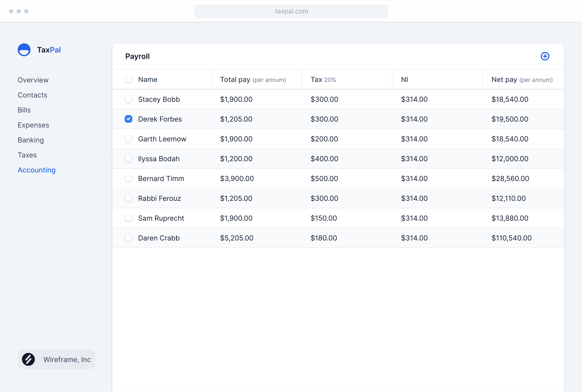This screenshot has height=392, width=582.
Task: Click the Overview sidebar icon
Action: coord(33,80)
